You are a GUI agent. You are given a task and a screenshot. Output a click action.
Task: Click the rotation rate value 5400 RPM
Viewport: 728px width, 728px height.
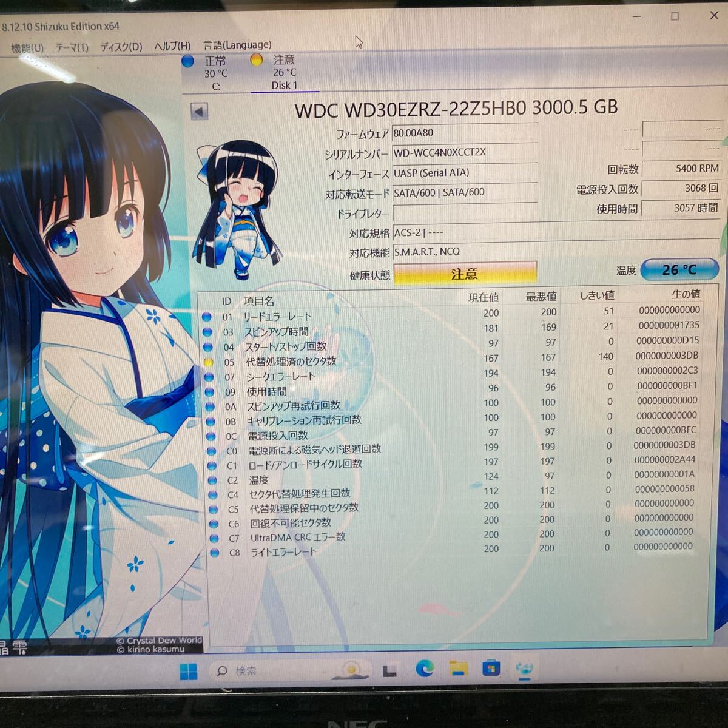[x=681, y=169]
